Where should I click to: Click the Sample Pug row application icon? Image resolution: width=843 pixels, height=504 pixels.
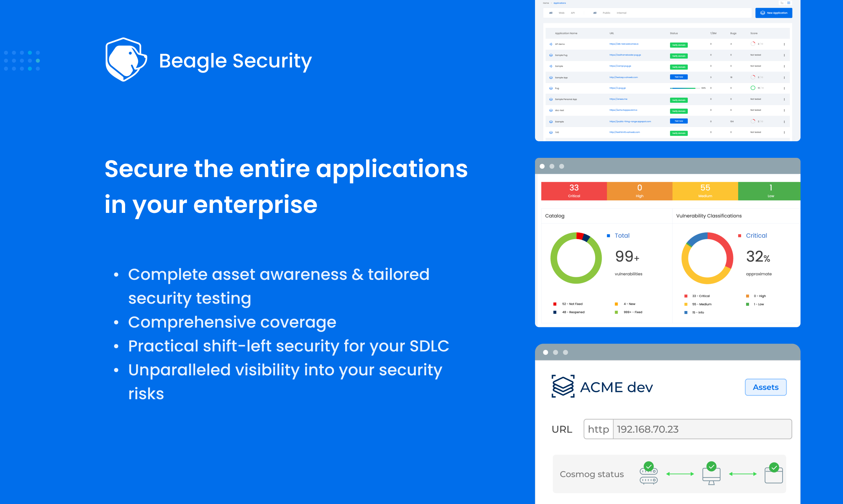(551, 55)
